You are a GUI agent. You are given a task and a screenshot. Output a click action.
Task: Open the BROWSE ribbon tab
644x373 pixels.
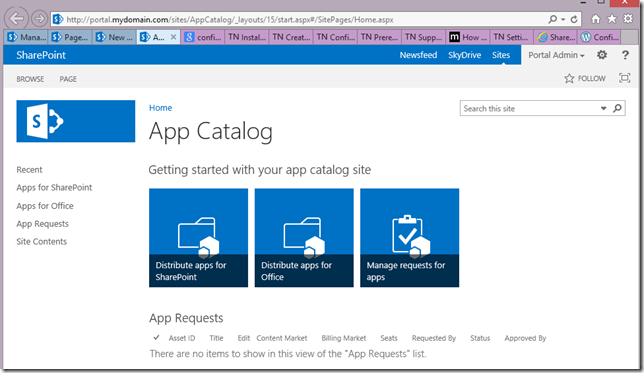pyautogui.click(x=30, y=79)
